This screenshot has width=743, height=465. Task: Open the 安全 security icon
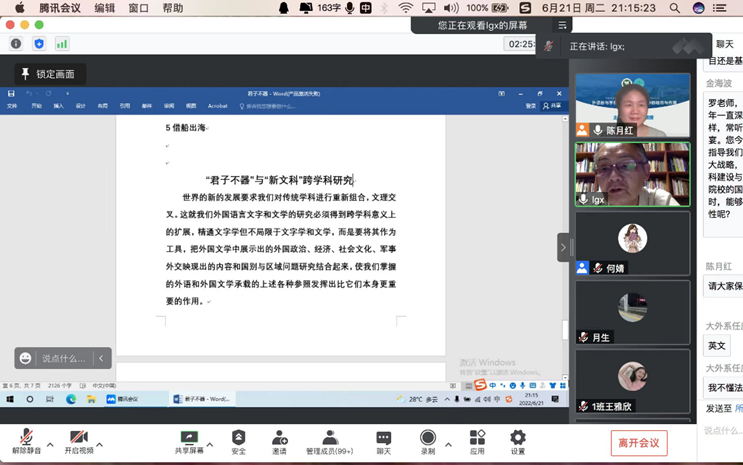coord(238,442)
